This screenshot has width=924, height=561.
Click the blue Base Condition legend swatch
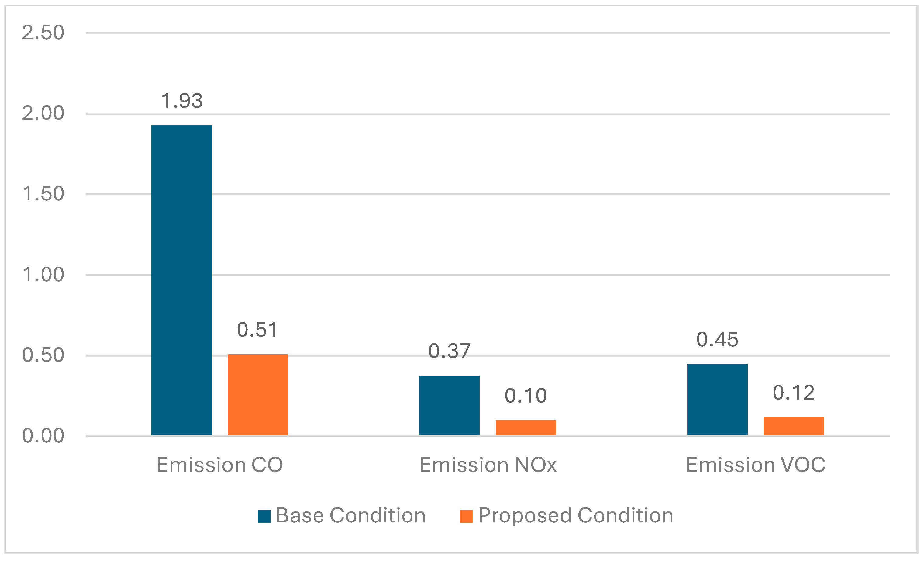(264, 516)
